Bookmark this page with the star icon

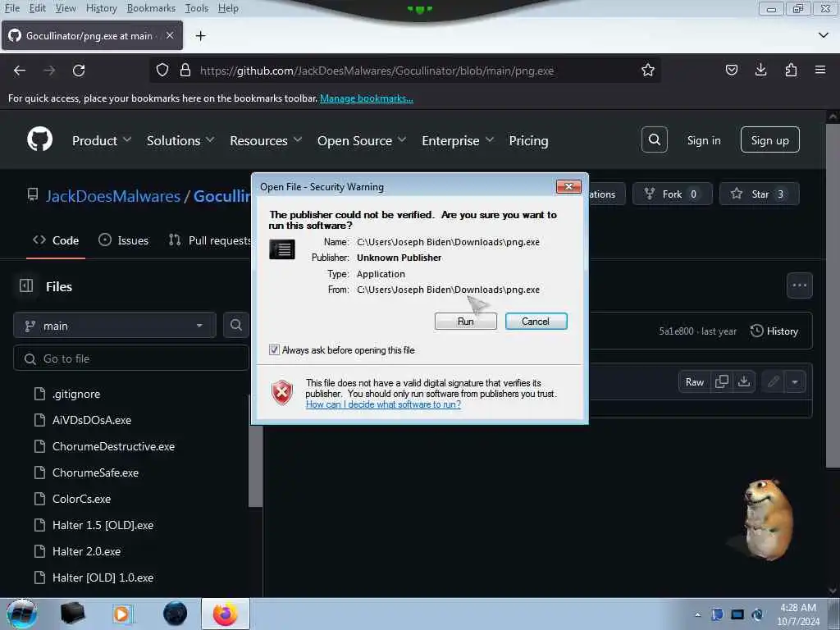click(x=648, y=71)
